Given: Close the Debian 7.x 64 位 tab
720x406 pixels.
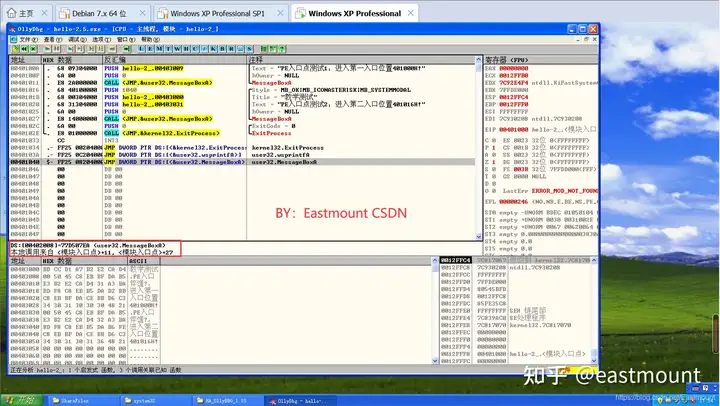Looking at the screenshot, I should pos(142,13).
